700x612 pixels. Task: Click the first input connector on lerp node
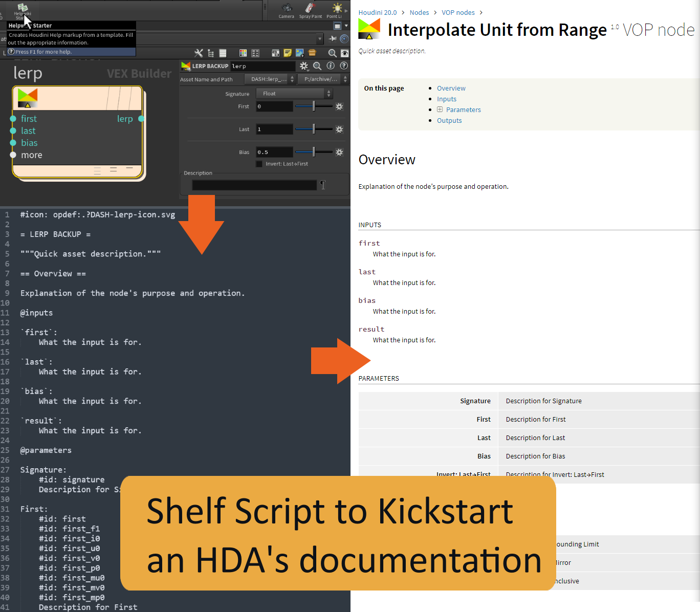[x=13, y=119]
